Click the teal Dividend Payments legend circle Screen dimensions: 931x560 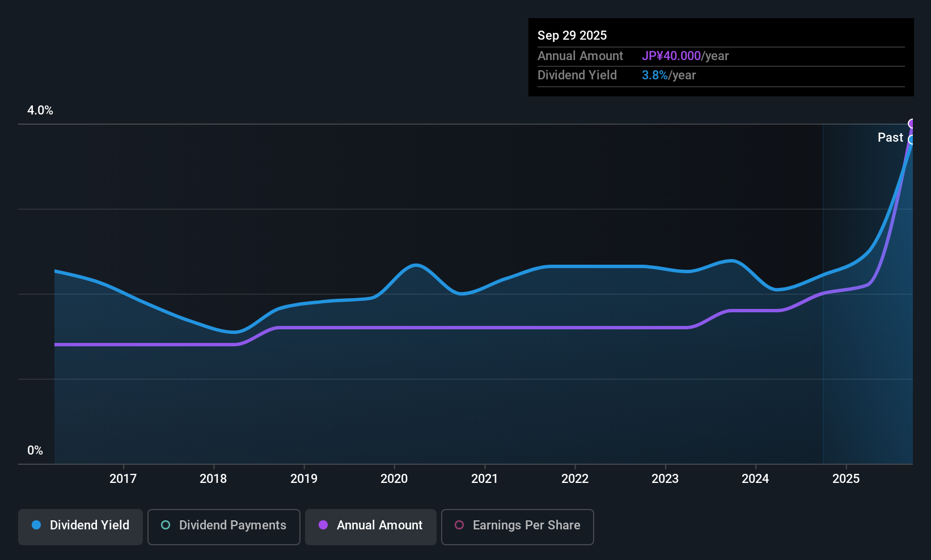[166, 525]
